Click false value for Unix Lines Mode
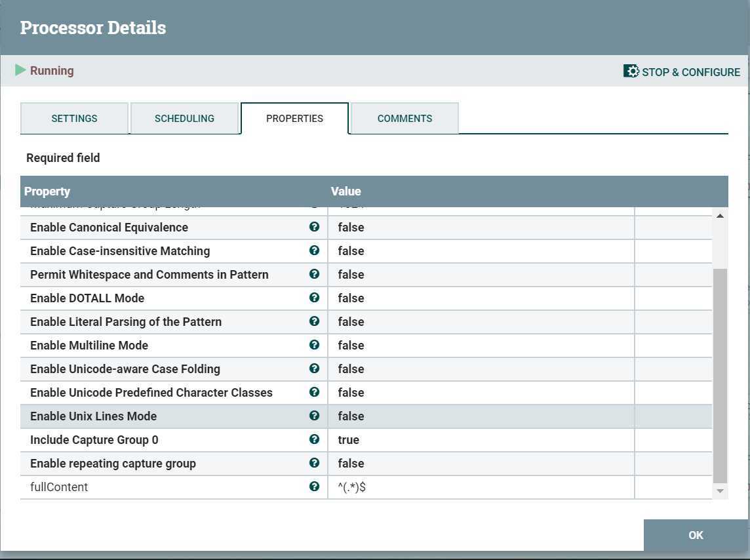 [351, 416]
